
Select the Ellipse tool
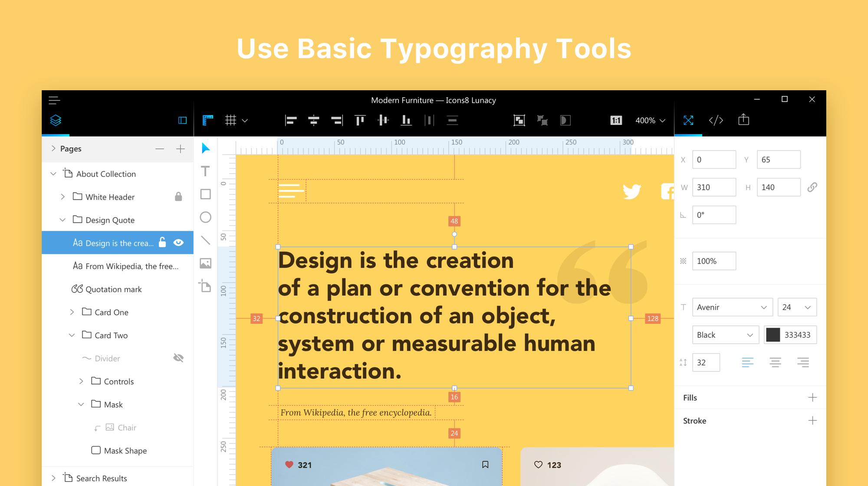(205, 217)
